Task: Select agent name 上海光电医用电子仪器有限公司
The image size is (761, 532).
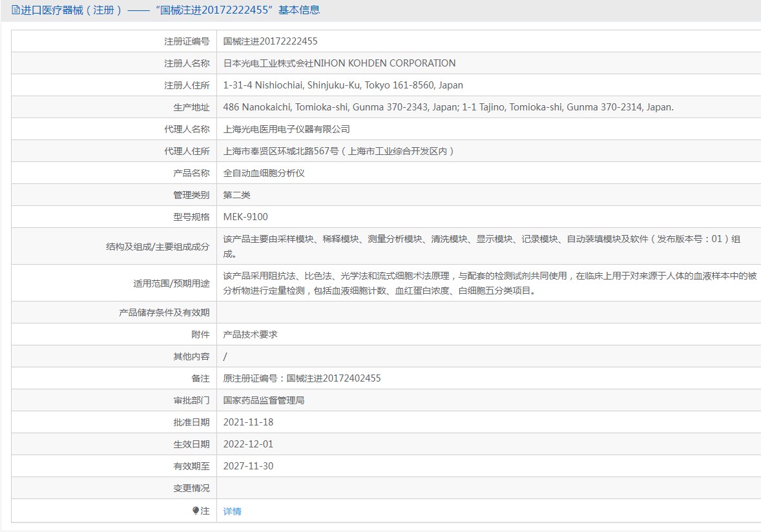Action: (286, 129)
